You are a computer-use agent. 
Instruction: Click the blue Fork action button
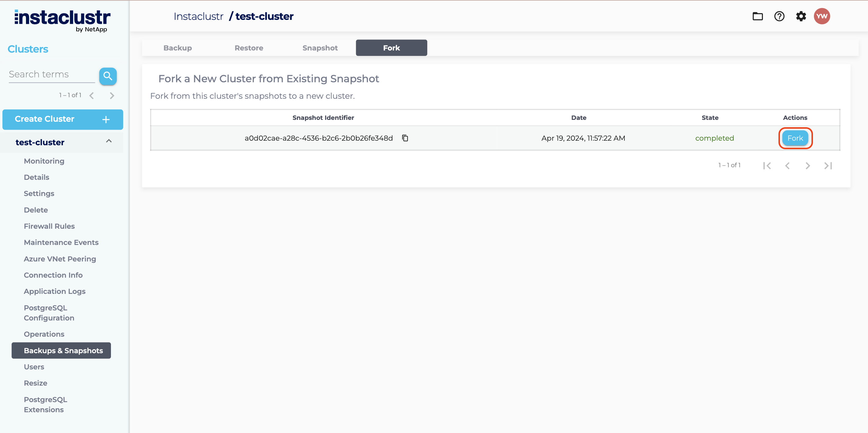tap(795, 138)
